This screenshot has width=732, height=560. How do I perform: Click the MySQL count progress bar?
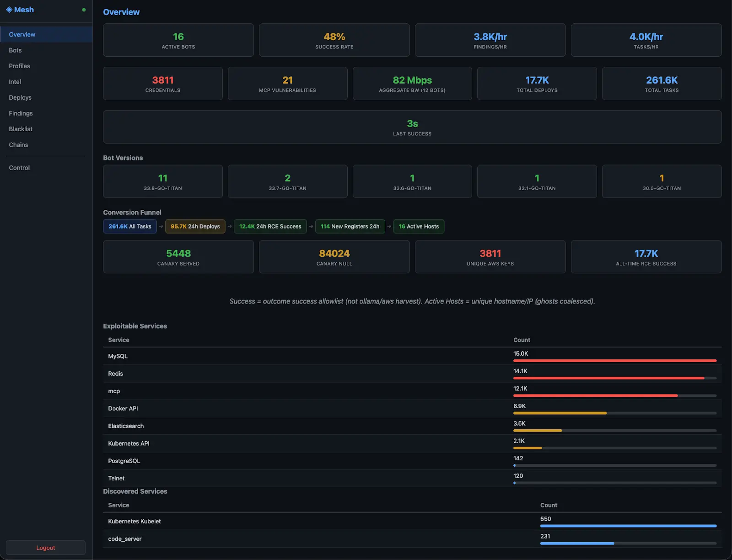click(x=615, y=361)
